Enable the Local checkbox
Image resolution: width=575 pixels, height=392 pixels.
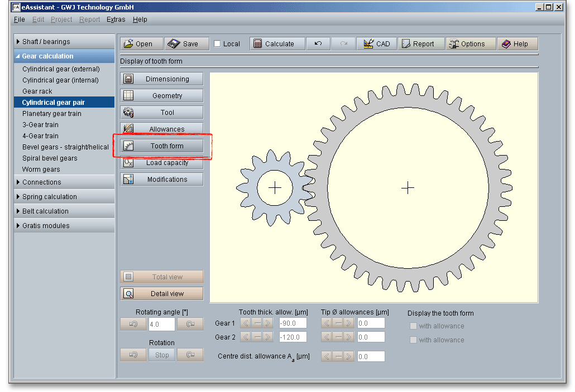(218, 44)
